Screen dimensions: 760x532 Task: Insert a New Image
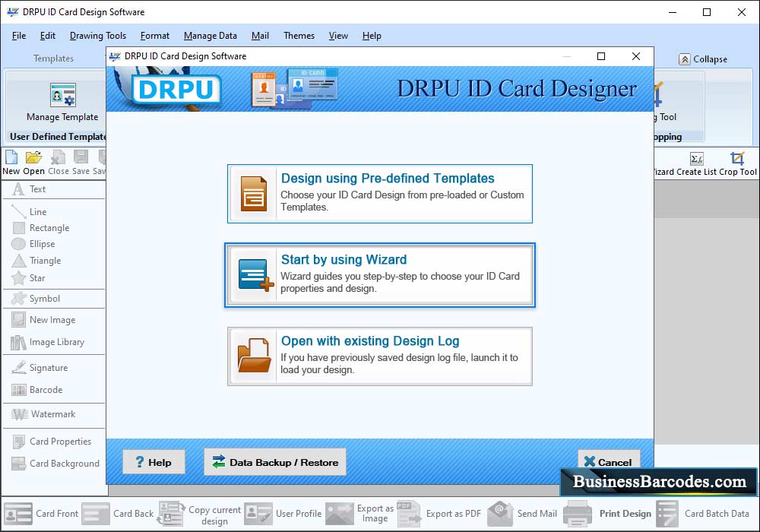point(44,320)
